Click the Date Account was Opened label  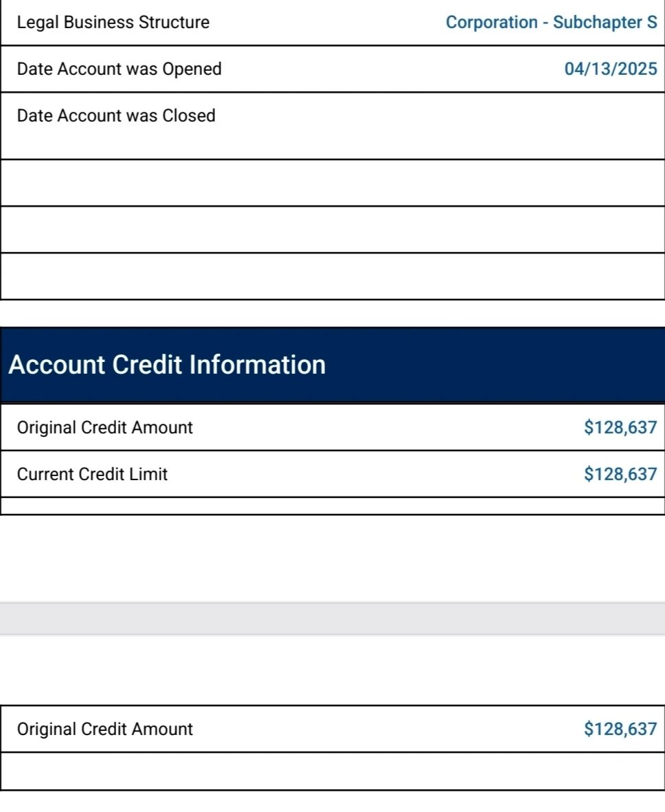tap(119, 69)
